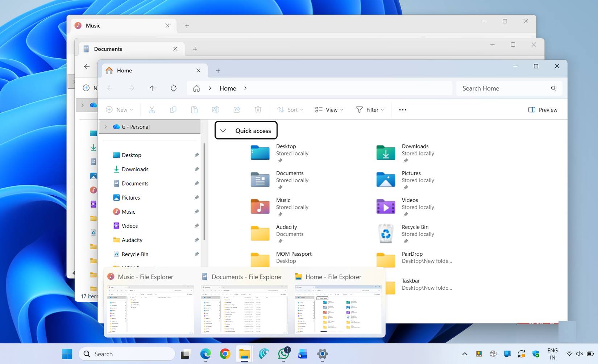Unpin Downloads from Quick access
This screenshot has width=598, height=364.
[196, 169]
